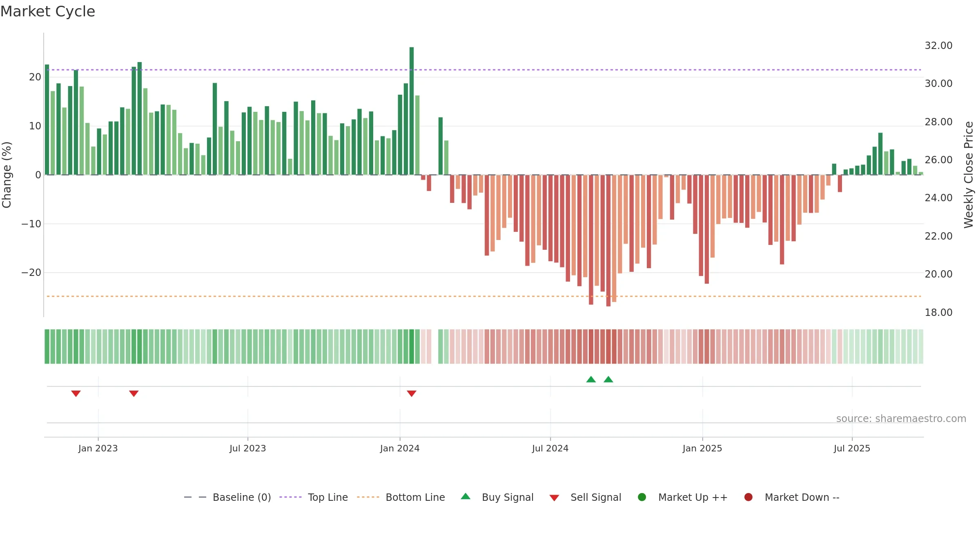Click the dark red Market Down -- dot in legend

pos(748,497)
